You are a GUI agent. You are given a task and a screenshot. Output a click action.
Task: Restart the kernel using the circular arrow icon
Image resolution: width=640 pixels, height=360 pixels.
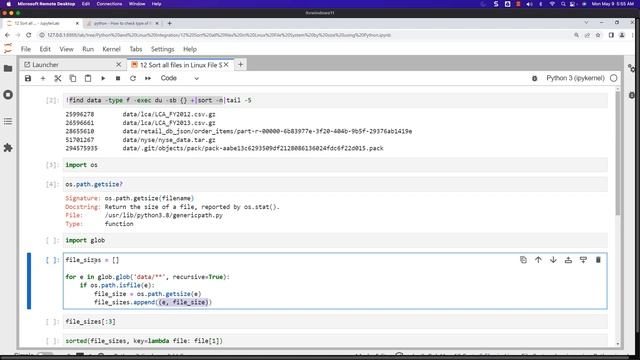[x=133, y=78]
